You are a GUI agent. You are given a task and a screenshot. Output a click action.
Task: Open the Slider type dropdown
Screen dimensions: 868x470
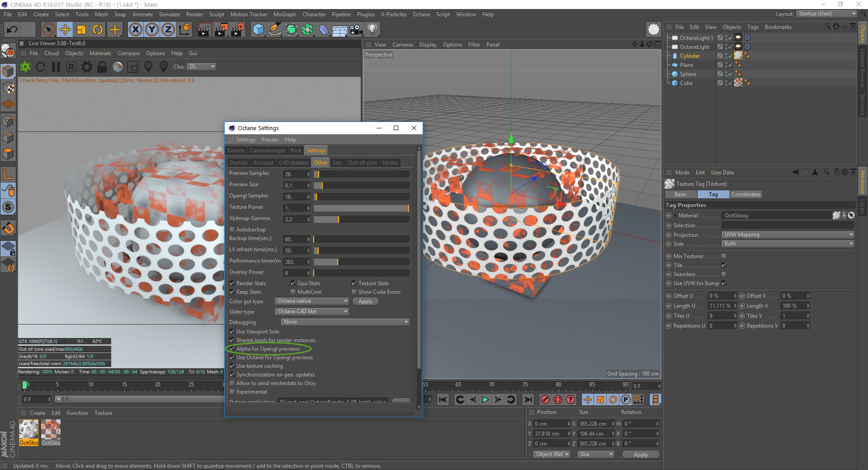[x=312, y=312]
